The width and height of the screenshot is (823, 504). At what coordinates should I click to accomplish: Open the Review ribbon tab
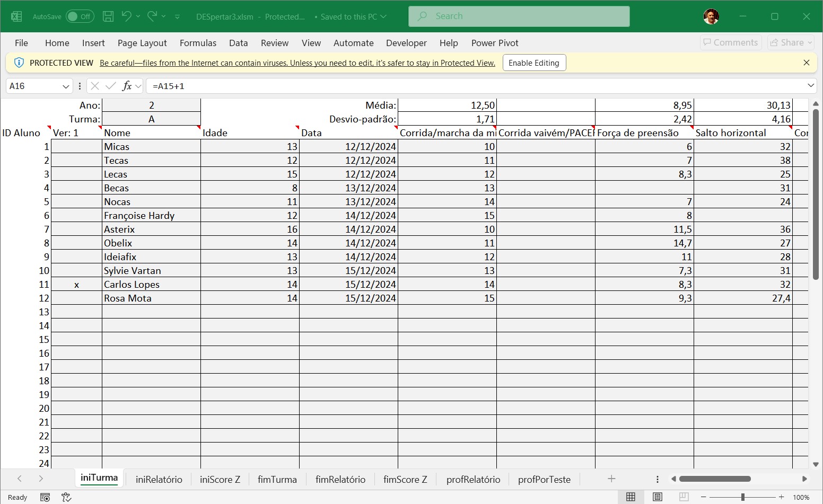click(x=275, y=43)
